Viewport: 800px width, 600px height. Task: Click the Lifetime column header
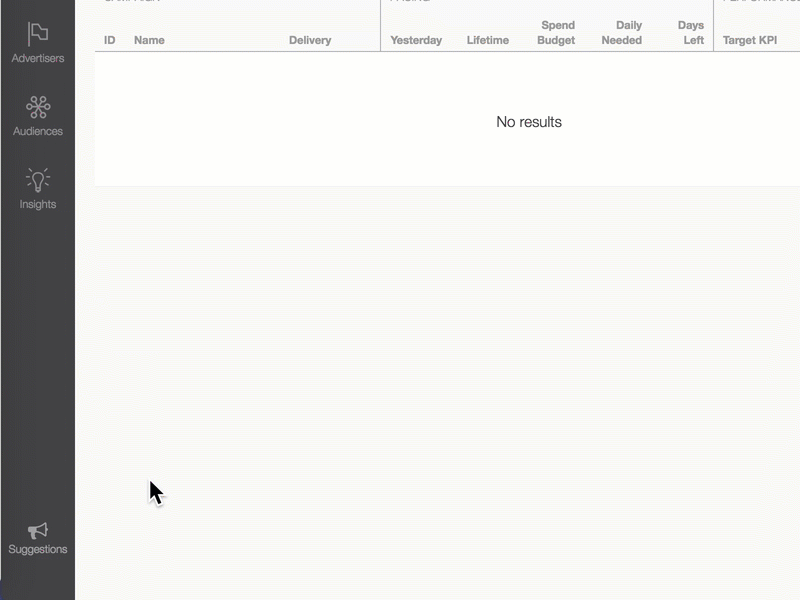487,40
